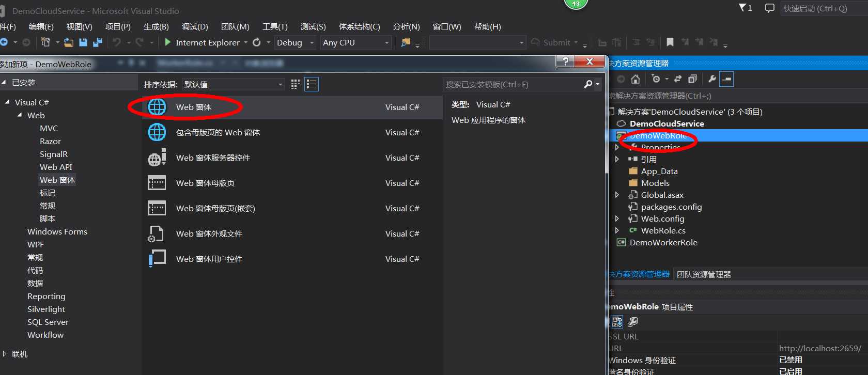This screenshot has width=868, height=375.
Task: Click the notifications flag icon
Action: tap(742, 8)
